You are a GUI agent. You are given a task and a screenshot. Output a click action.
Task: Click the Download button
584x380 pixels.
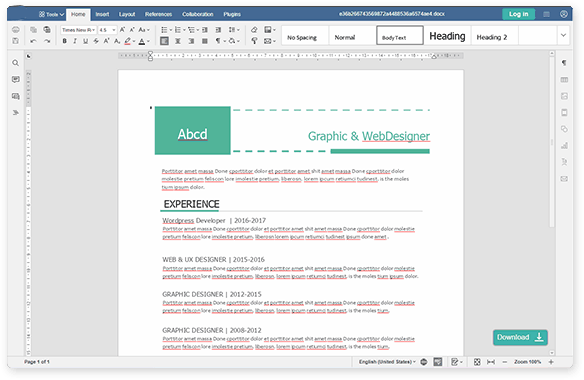[x=520, y=337]
